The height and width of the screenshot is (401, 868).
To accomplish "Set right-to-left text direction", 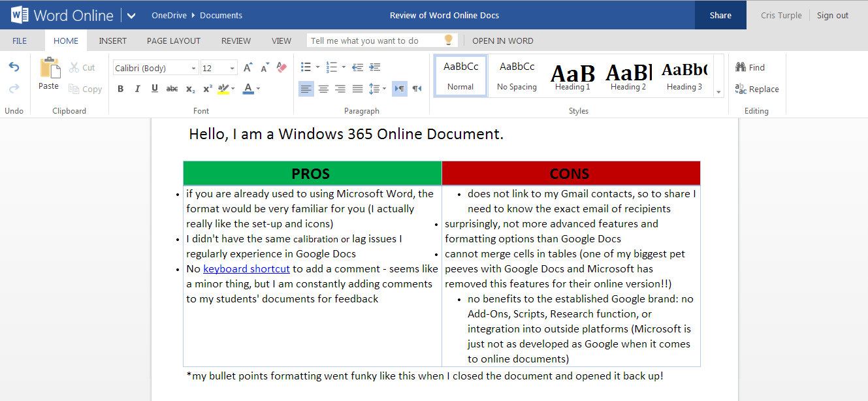I will coord(417,89).
